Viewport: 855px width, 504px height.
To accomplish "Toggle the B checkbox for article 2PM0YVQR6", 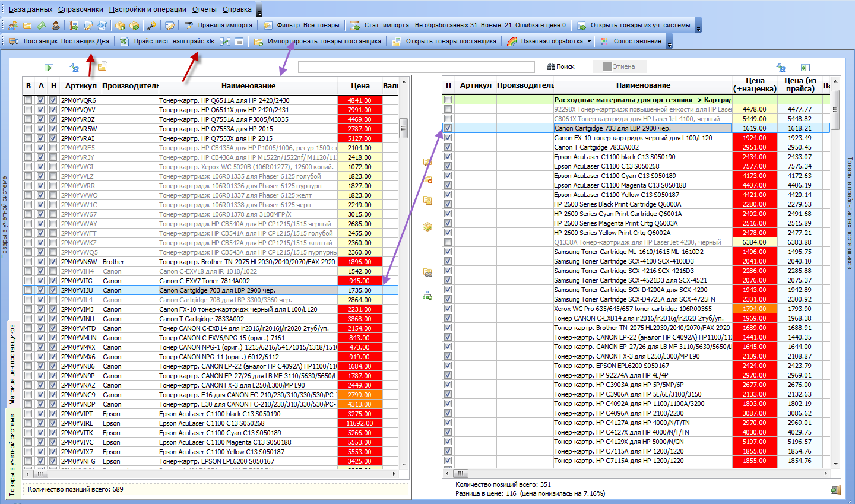I will pos(28,100).
